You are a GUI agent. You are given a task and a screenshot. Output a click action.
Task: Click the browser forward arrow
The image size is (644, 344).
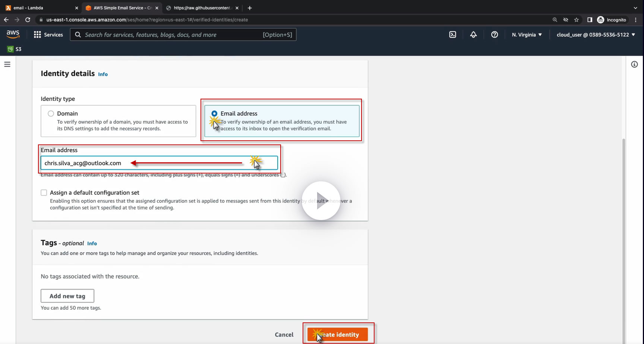pos(17,20)
